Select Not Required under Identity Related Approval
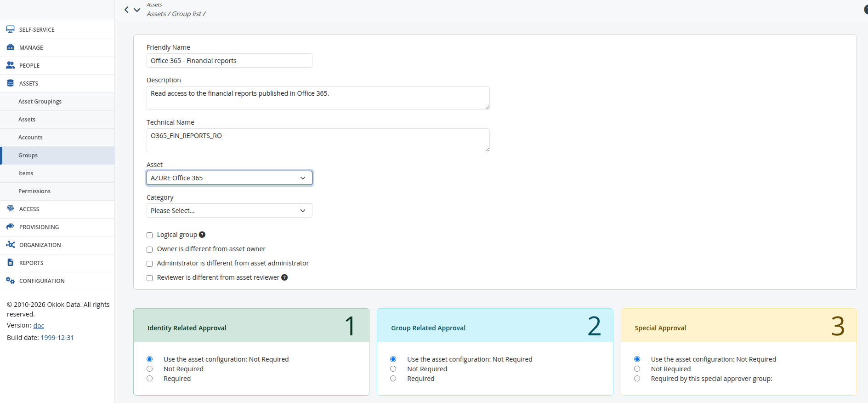This screenshot has height=403, width=868. [149, 369]
